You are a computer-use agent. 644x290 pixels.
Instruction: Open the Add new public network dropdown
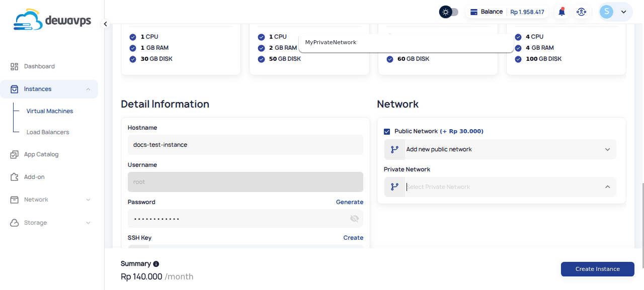click(503, 149)
